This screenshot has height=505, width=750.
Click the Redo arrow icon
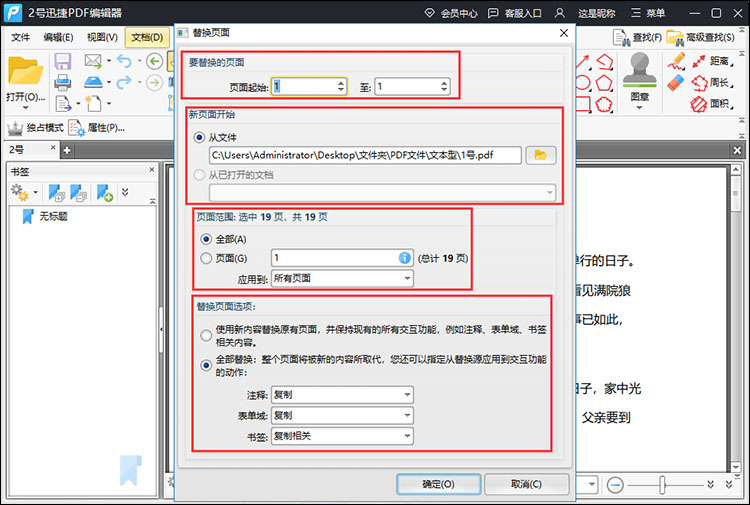tap(124, 82)
